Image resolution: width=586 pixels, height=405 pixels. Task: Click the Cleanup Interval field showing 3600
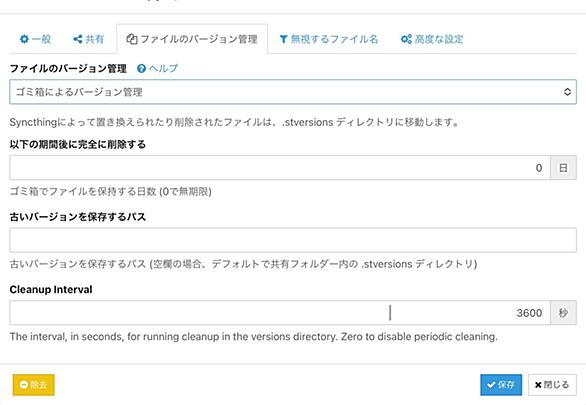click(x=280, y=313)
